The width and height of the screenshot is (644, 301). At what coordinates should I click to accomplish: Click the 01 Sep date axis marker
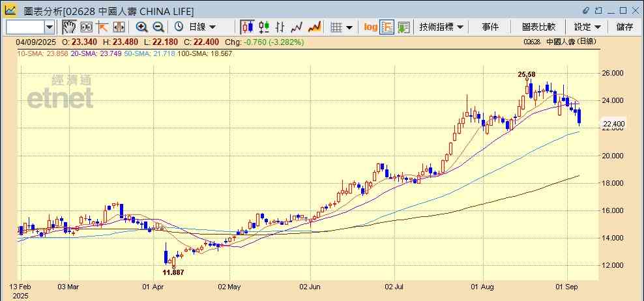(567, 286)
